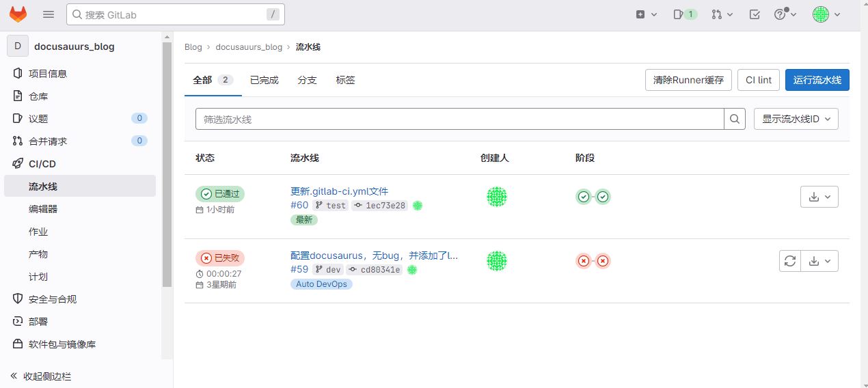Expand download artifacts dropdown for pipeline #60
868x388 pixels.
pyautogui.click(x=819, y=197)
